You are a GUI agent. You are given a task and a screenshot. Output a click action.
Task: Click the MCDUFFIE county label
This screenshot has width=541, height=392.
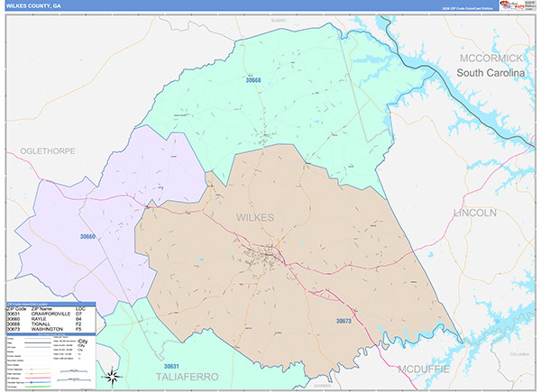pyautogui.click(x=424, y=369)
